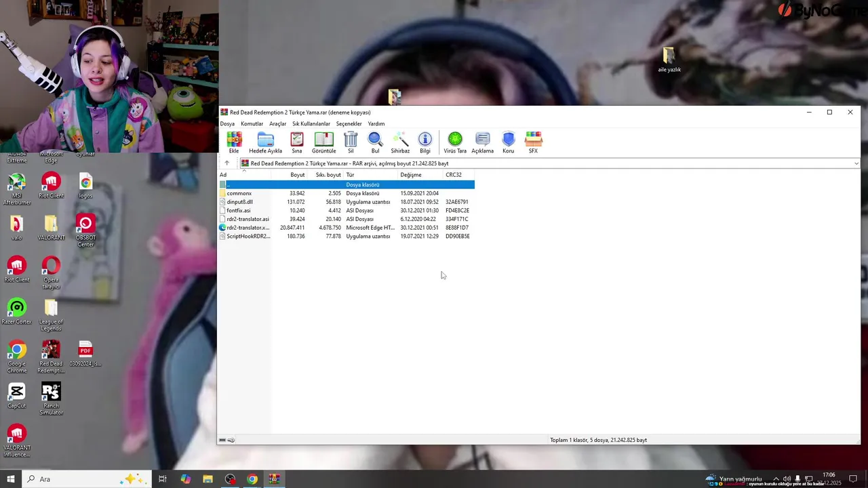
Task: Open Task View on taskbar
Action: tap(163, 479)
